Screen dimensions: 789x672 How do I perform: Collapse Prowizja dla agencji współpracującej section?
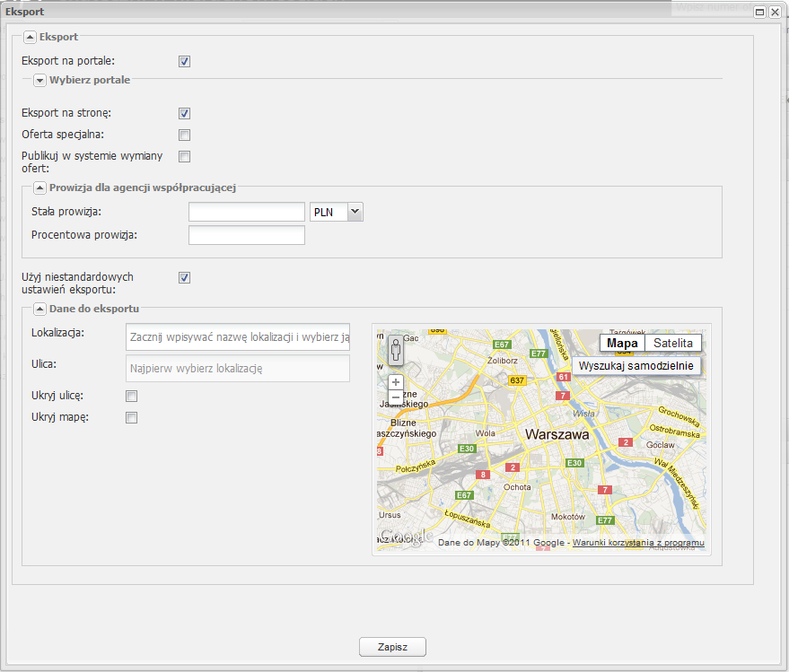click(39, 188)
